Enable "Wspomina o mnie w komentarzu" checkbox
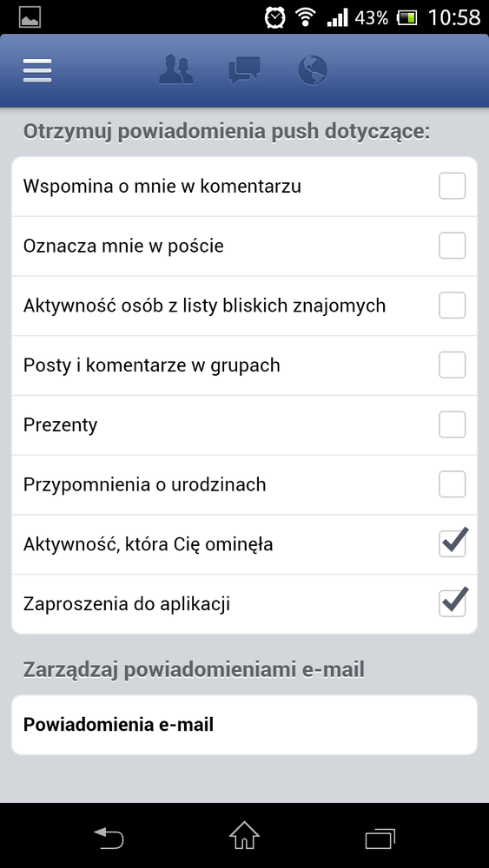The height and width of the screenshot is (868, 489). [x=452, y=186]
